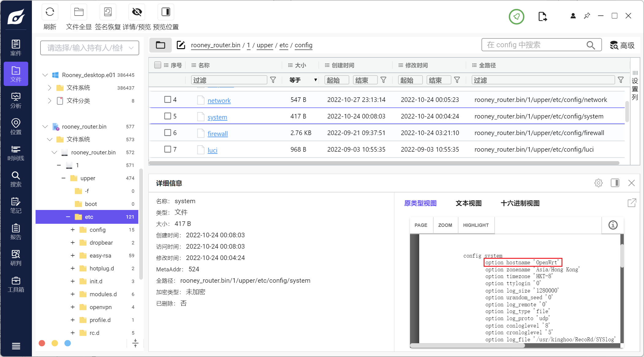Open the 时间线 sidebar section
The height and width of the screenshot is (357, 644).
coord(16,153)
